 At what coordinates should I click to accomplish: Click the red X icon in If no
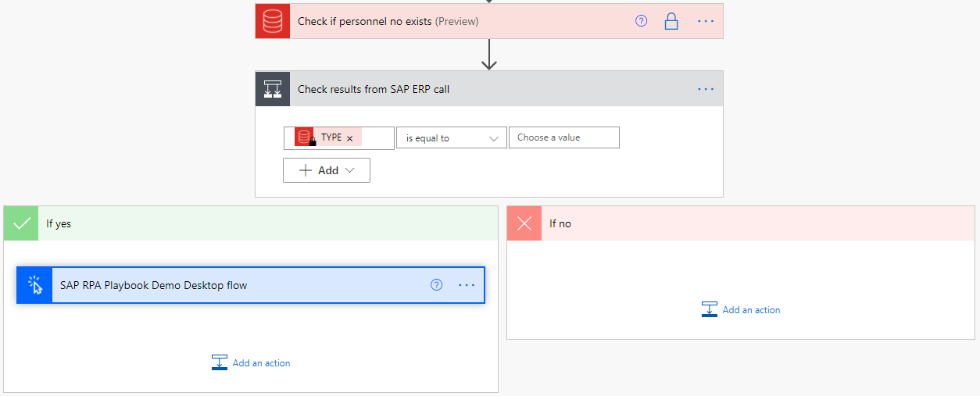coord(524,223)
